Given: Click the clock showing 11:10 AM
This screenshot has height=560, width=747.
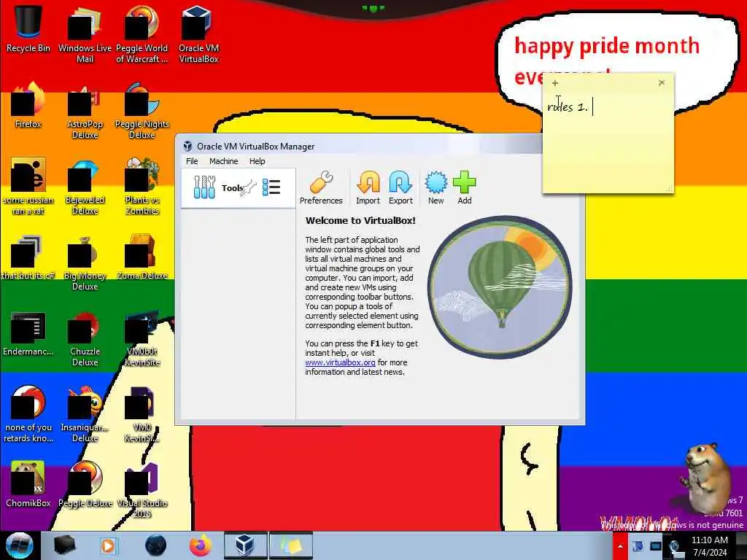Looking at the screenshot, I should click(709, 546).
